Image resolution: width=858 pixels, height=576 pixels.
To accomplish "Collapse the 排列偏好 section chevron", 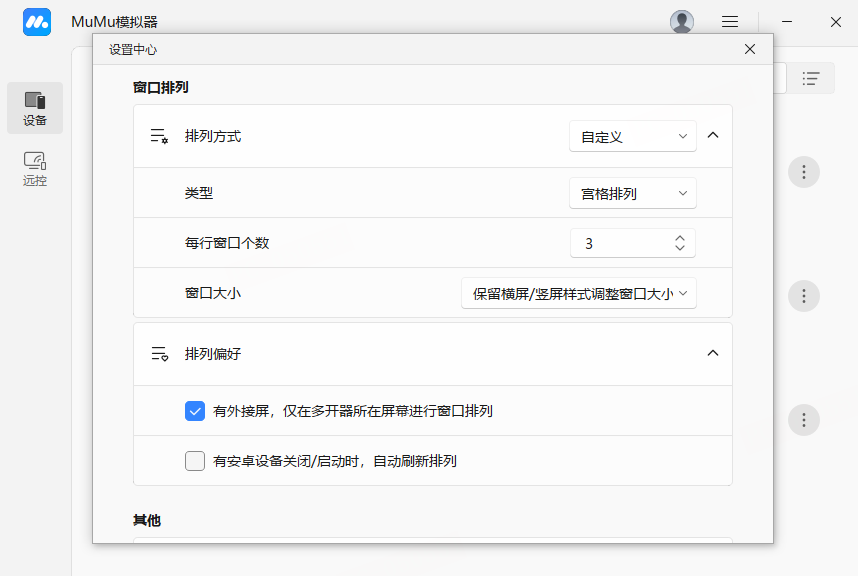I will (x=713, y=353).
